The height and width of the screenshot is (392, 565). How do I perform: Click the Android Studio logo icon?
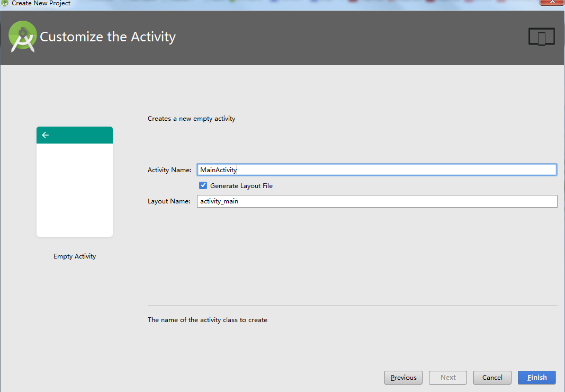click(x=23, y=37)
